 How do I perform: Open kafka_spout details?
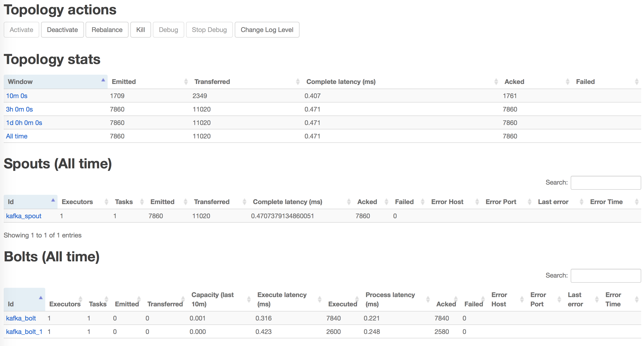tap(24, 216)
